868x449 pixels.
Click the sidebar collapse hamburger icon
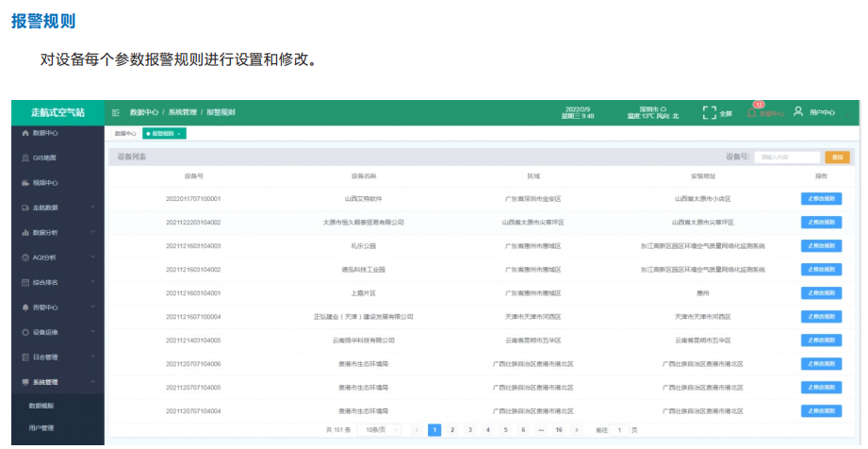[x=115, y=112]
